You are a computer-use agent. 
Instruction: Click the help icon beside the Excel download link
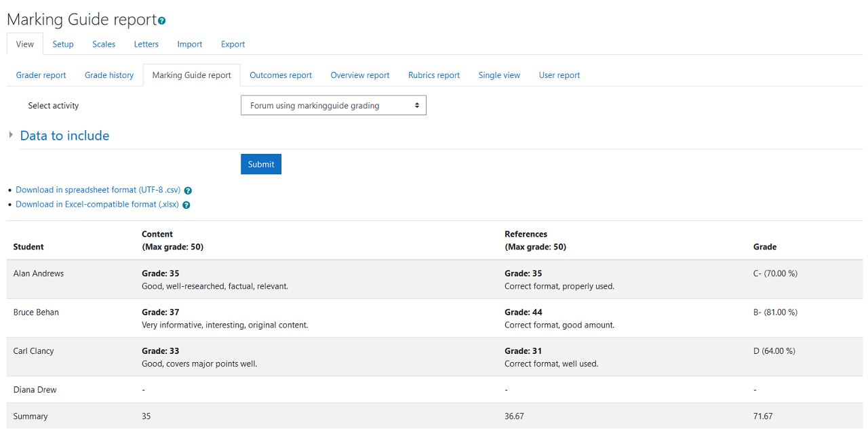(x=186, y=204)
